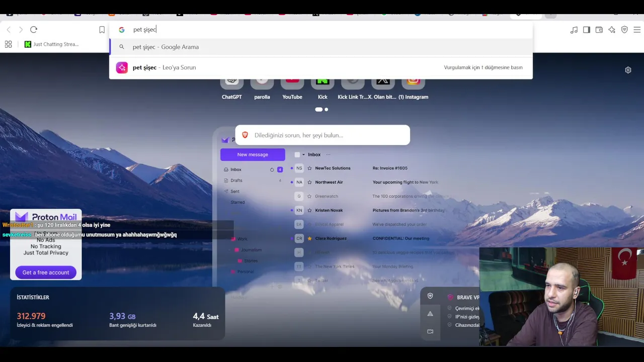
Task: Star the NewTec Solutions email
Action: [309, 168]
